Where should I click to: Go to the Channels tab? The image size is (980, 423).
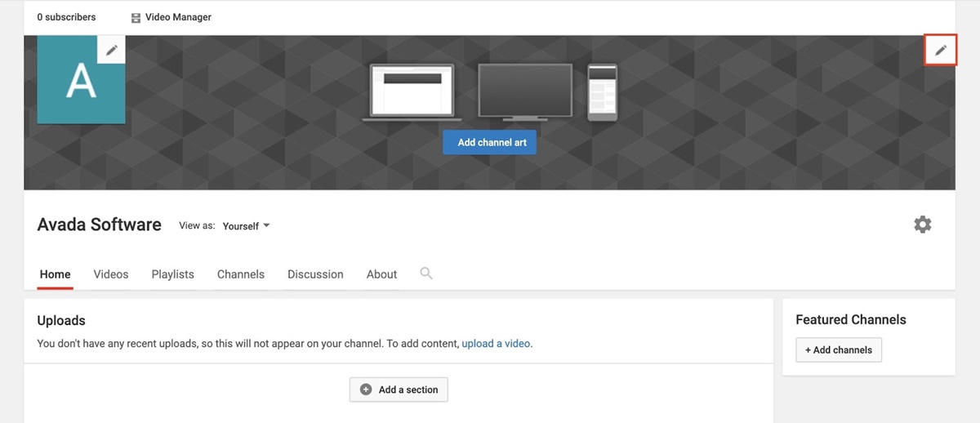[241, 274]
